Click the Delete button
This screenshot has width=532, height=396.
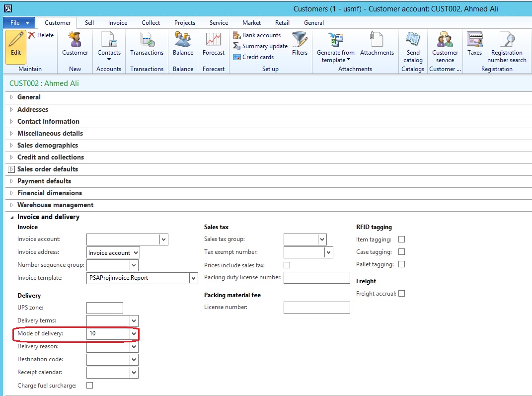41,35
